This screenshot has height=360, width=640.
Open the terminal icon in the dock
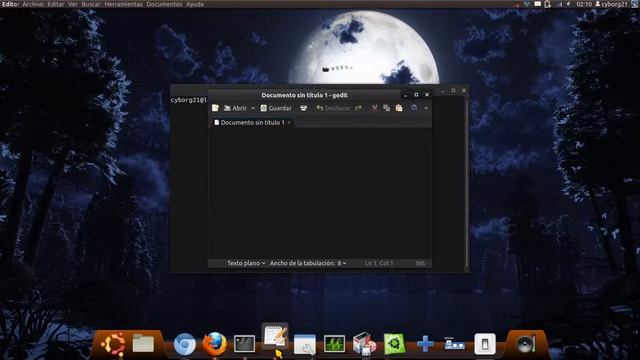point(244,344)
